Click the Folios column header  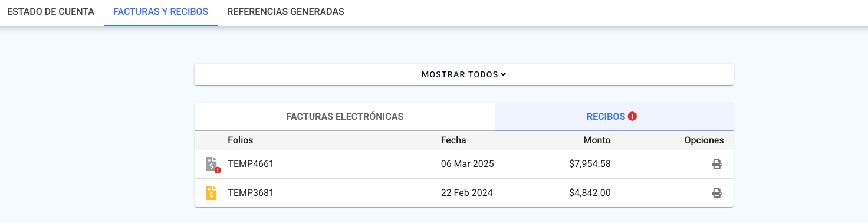[x=240, y=140]
